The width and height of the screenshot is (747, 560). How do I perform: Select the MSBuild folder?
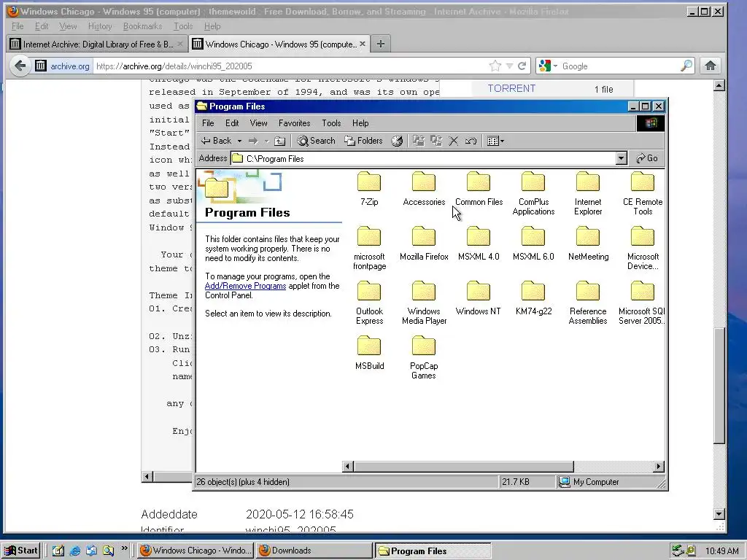[x=369, y=354]
